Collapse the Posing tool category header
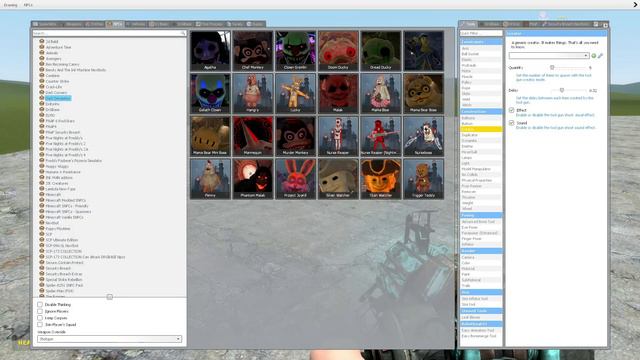Image resolution: width=640 pixels, height=360 pixels. pos(481,215)
